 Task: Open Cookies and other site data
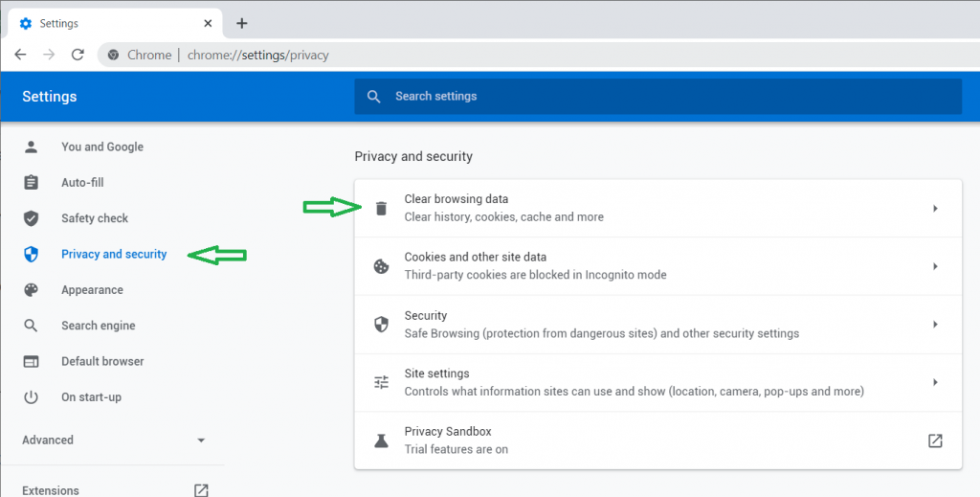pyautogui.click(x=657, y=266)
